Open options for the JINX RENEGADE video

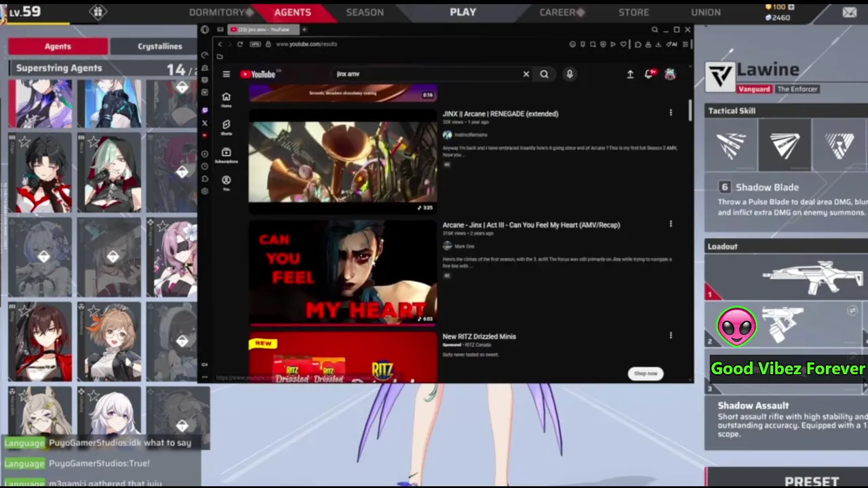pos(671,113)
